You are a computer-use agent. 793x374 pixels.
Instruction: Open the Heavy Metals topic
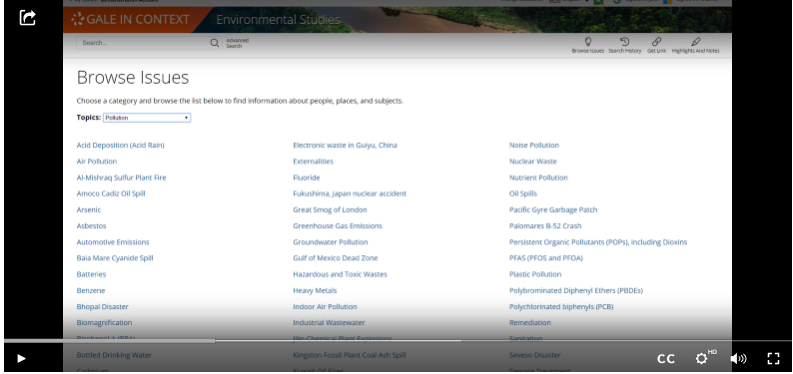[x=315, y=290]
